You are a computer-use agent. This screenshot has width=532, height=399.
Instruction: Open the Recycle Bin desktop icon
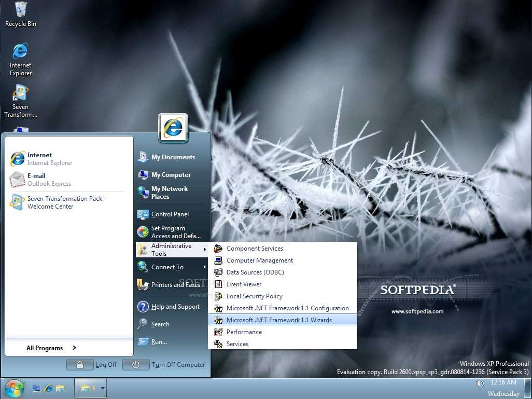[x=20, y=14]
